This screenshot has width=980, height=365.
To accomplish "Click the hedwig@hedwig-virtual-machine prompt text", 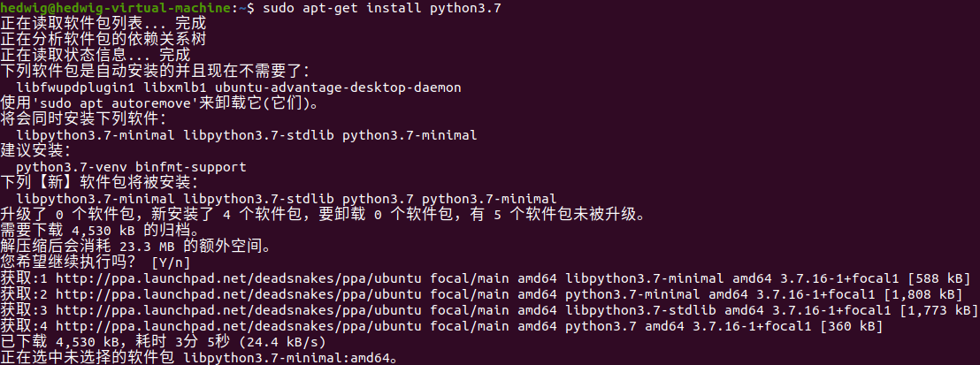I will tap(117, 8).
